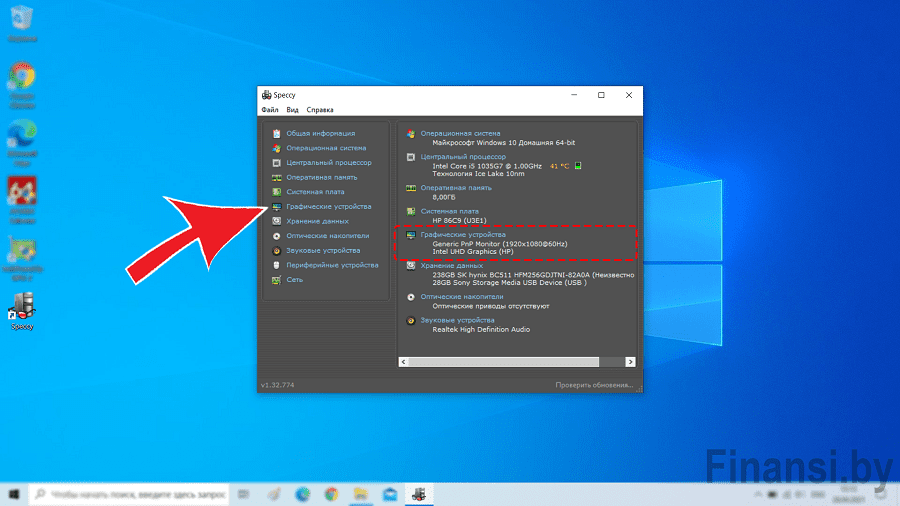Click the Intel UHD Graphics (HP) line
This screenshot has width=900, height=506.
(473, 252)
